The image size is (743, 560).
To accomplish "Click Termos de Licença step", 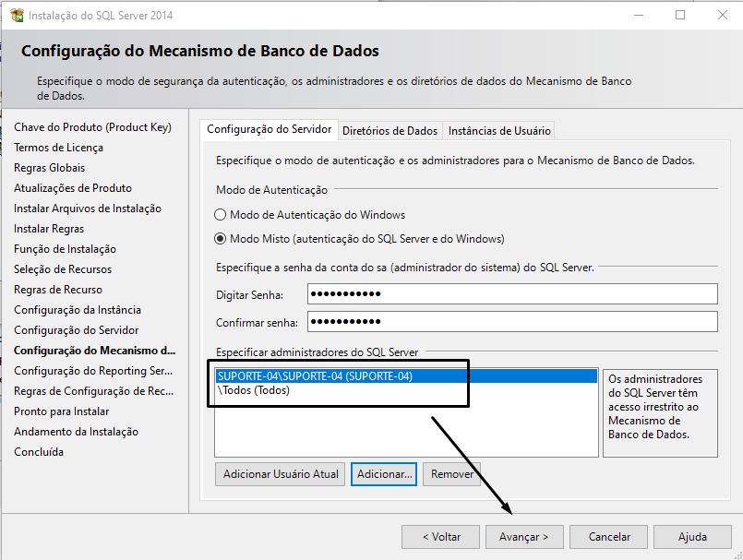I will 58,148.
